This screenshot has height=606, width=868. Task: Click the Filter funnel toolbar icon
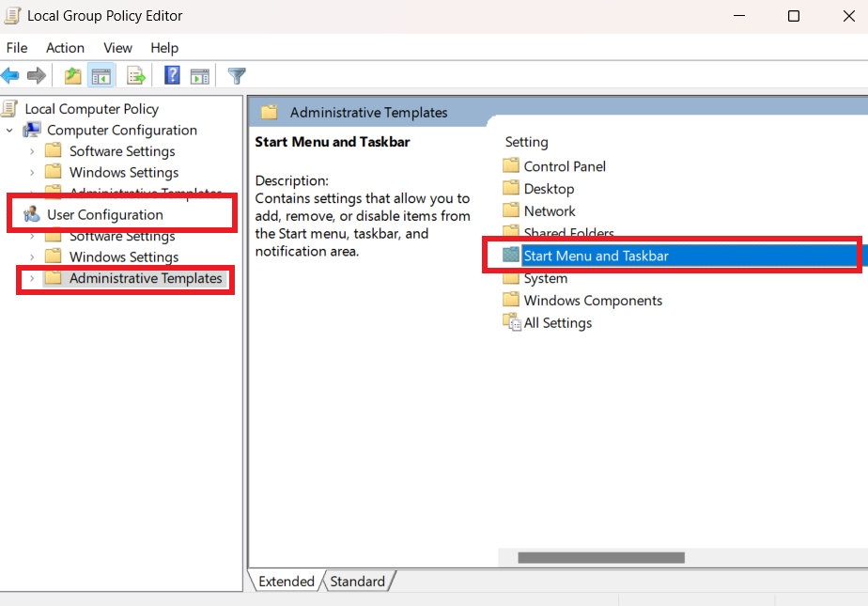coord(237,75)
